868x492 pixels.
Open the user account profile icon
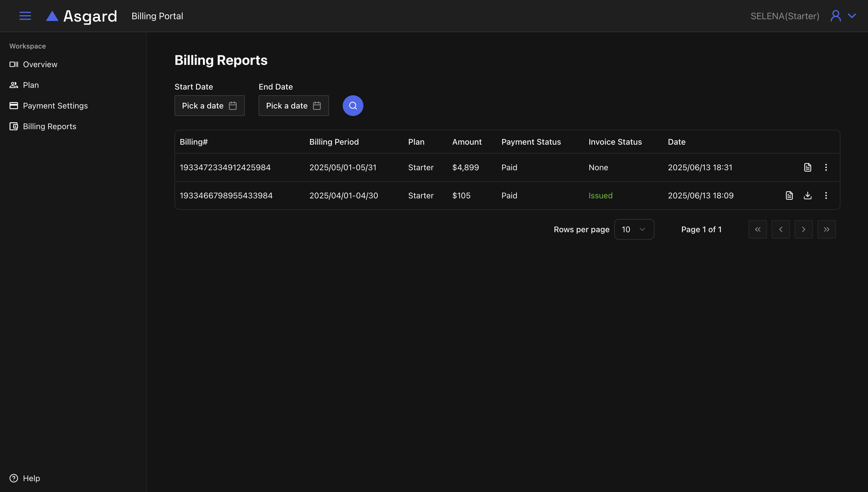836,16
